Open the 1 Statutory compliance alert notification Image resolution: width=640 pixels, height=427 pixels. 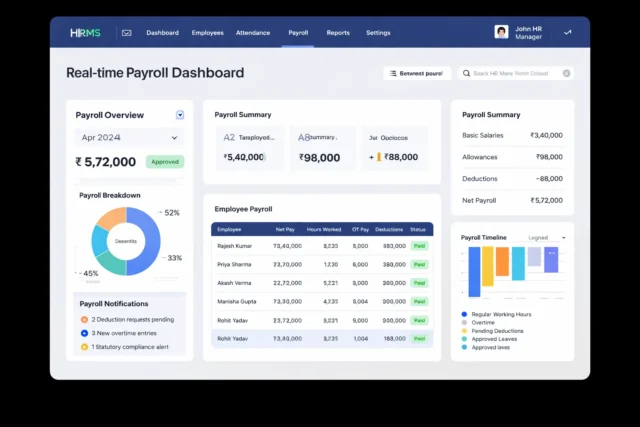125,347
